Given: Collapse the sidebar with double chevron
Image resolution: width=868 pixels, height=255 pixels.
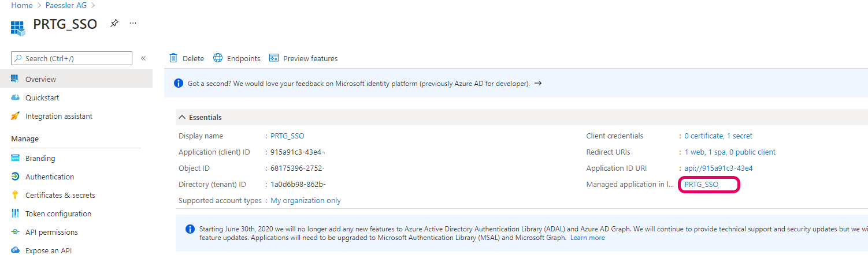Looking at the screenshot, I should click(143, 58).
